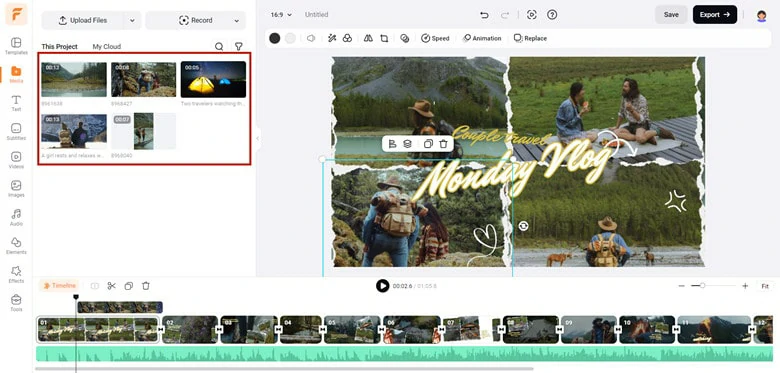This screenshot has width=780, height=373.
Task: Undo the last action
Action: [484, 15]
